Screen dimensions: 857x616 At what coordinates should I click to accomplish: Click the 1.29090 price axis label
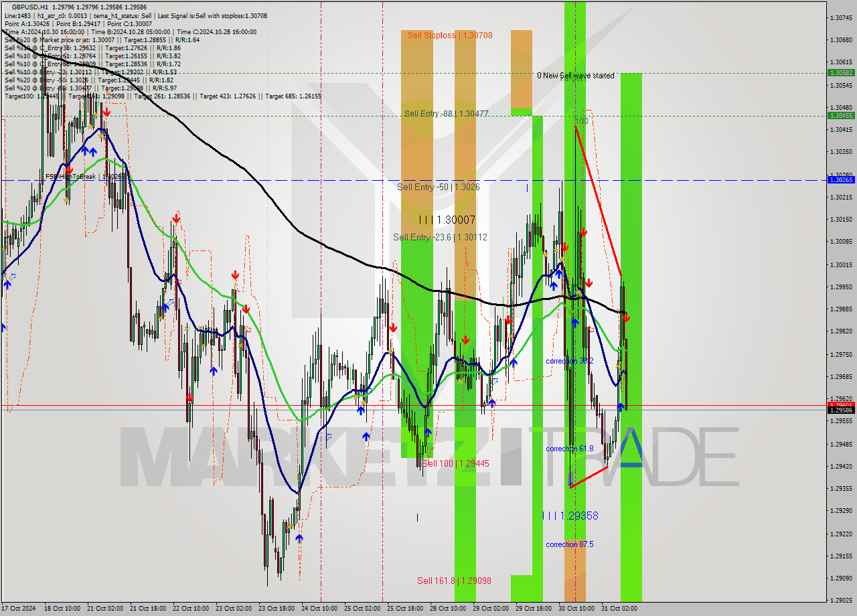coord(841,578)
